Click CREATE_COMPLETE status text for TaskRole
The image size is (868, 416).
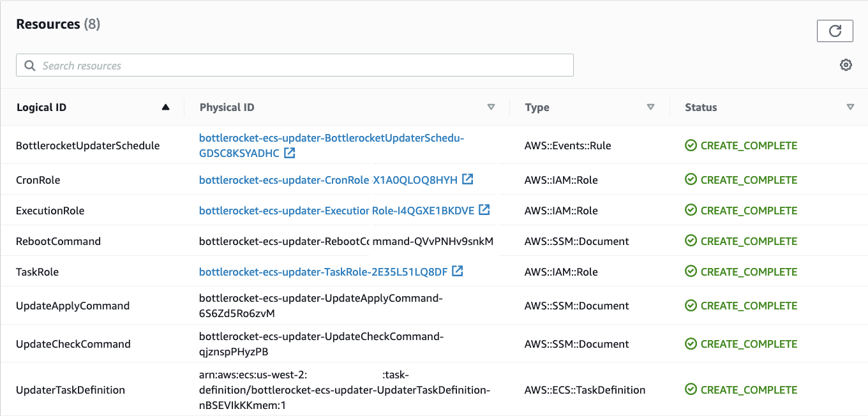[x=749, y=272]
